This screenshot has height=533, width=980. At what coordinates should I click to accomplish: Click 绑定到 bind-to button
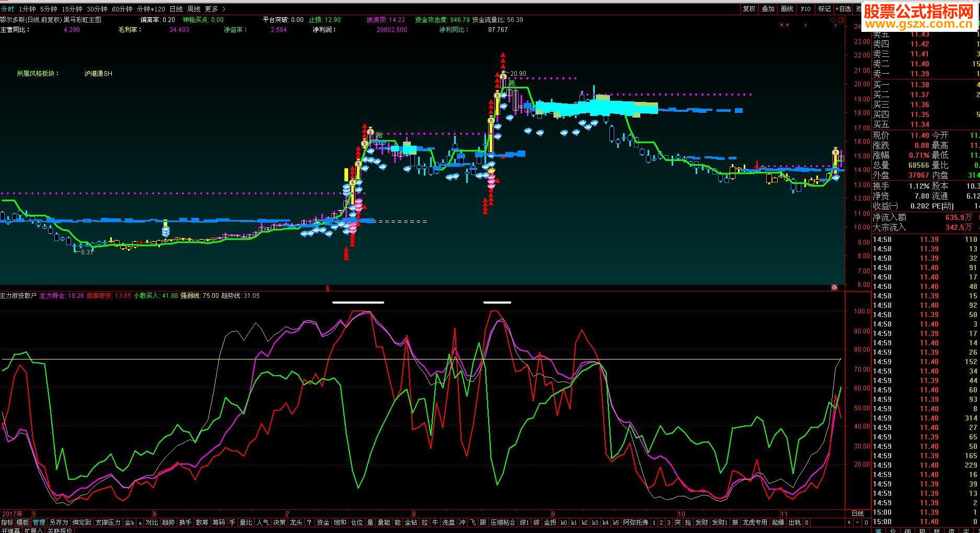(x=82, y=523)
